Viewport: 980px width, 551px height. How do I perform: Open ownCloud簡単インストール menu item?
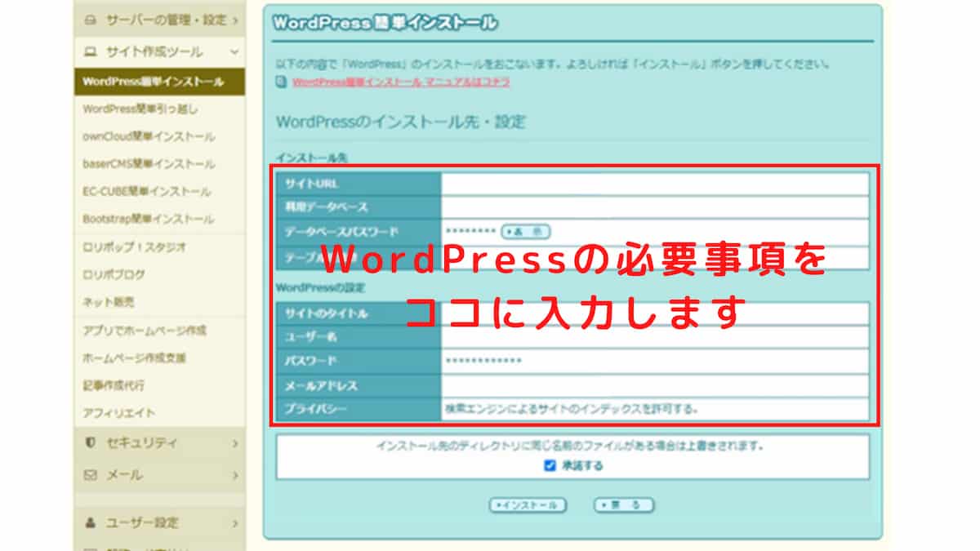[149, 136]
